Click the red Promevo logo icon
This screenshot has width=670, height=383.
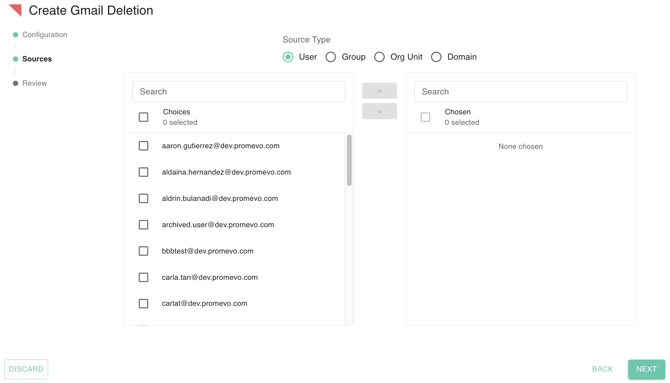click(x=15, y=10)
